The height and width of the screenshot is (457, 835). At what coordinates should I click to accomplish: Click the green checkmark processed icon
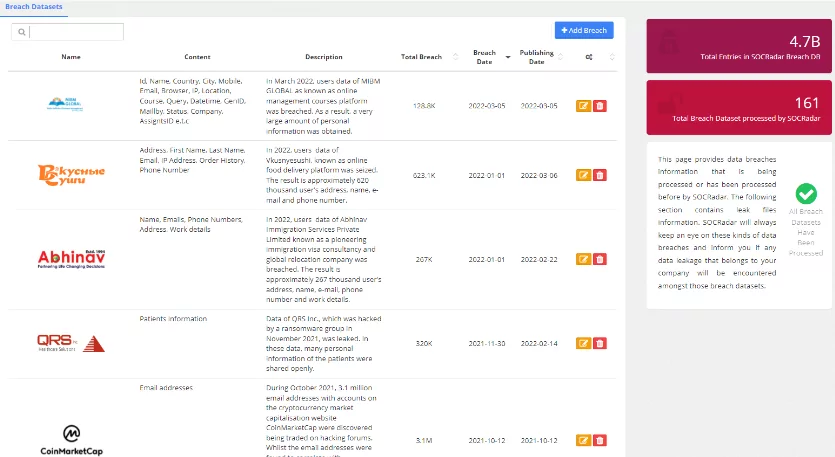point(806,194)
